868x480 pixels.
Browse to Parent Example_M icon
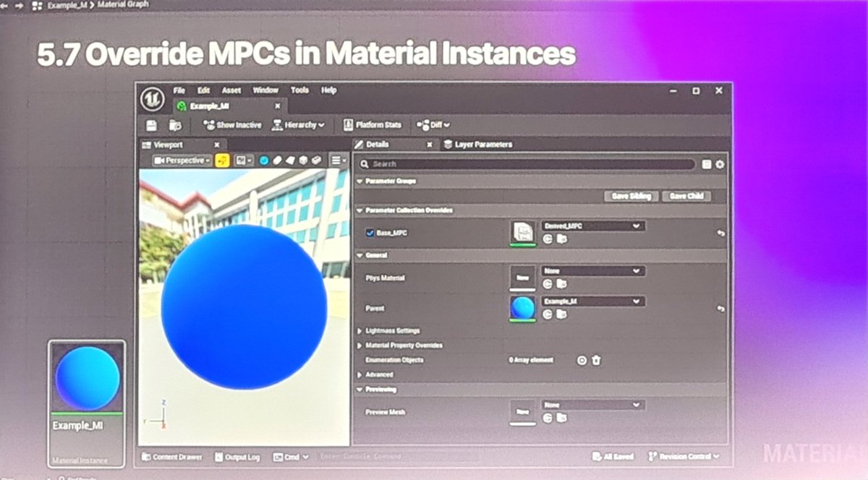[561, 314]
